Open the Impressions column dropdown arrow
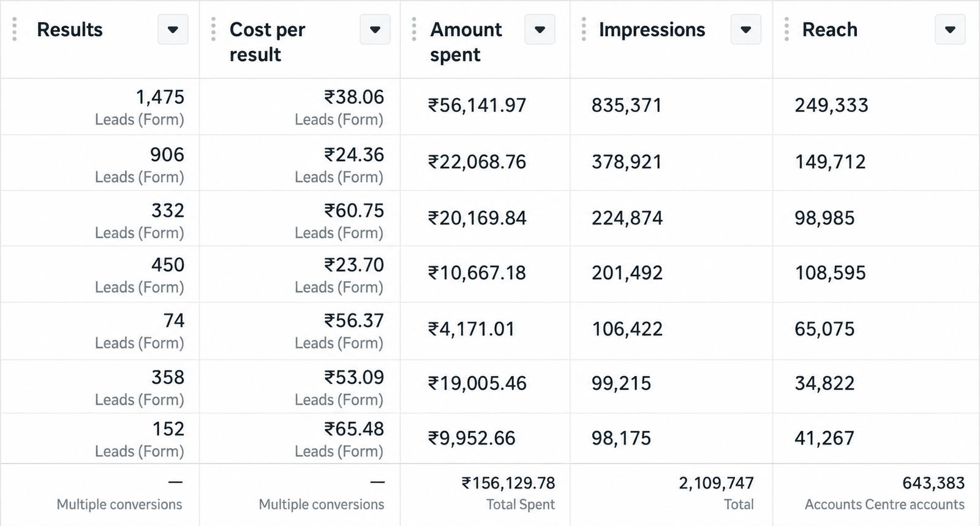Viewport: 980px width, 526px height. pos(745,29)
